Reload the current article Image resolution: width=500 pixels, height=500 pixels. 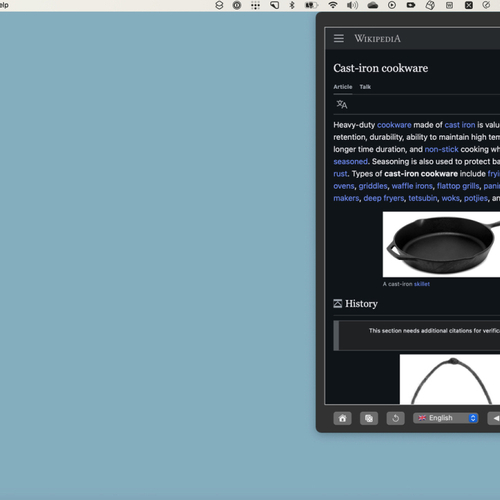coord(396,418)
